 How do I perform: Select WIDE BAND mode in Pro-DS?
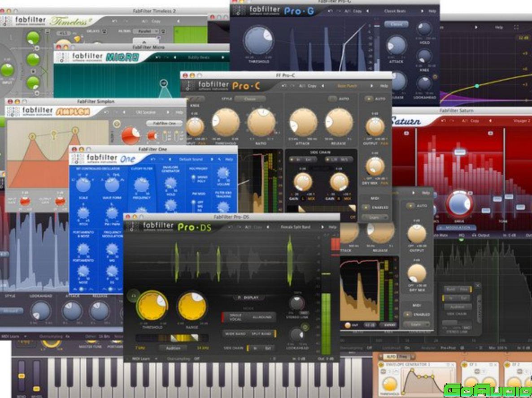coord(235,334)
